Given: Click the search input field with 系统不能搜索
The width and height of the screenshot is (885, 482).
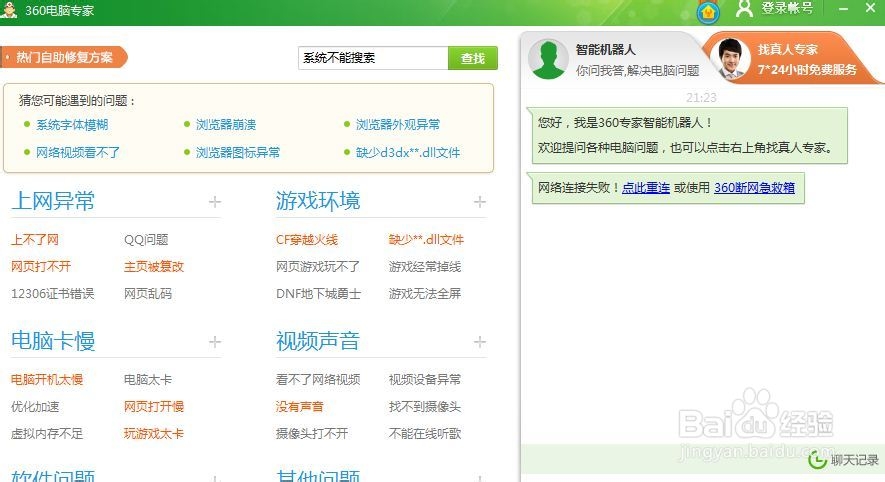Looking at the screenshot, I should coord(373,58).
